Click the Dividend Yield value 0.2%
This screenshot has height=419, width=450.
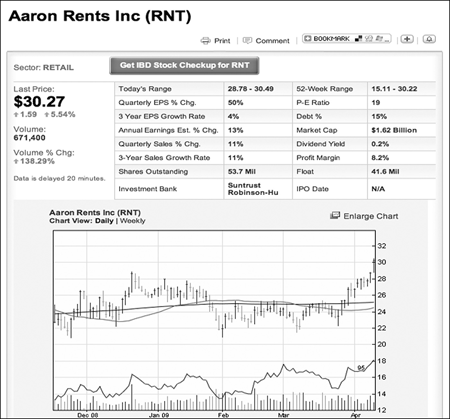(380, 144)
